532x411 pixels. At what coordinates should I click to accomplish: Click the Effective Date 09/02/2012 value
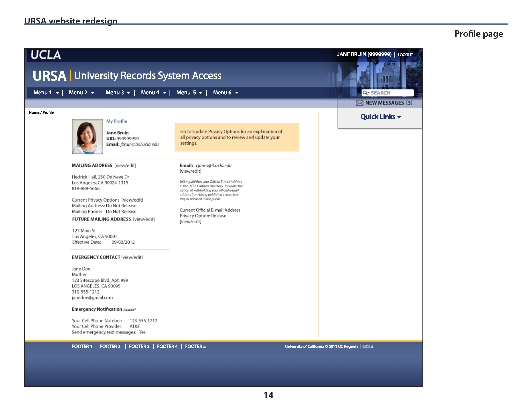click(123, 242)
